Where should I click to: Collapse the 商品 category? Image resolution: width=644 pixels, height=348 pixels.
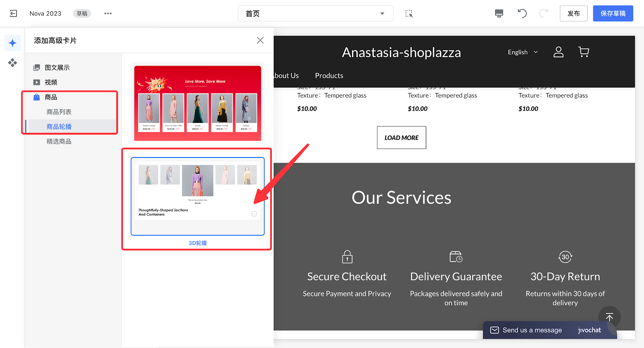pyautogui.click(x=51, y=97)
